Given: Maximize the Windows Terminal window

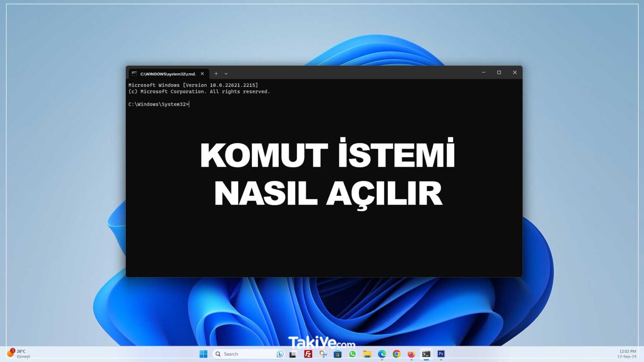Looking at the screenshot, I should [x=499, y=72].
